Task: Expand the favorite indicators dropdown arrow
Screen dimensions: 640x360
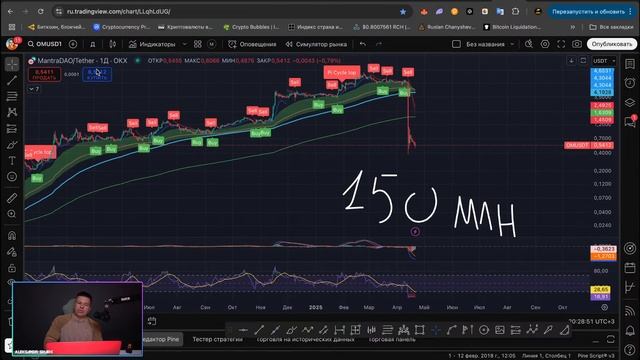Action: coord(184,44)
